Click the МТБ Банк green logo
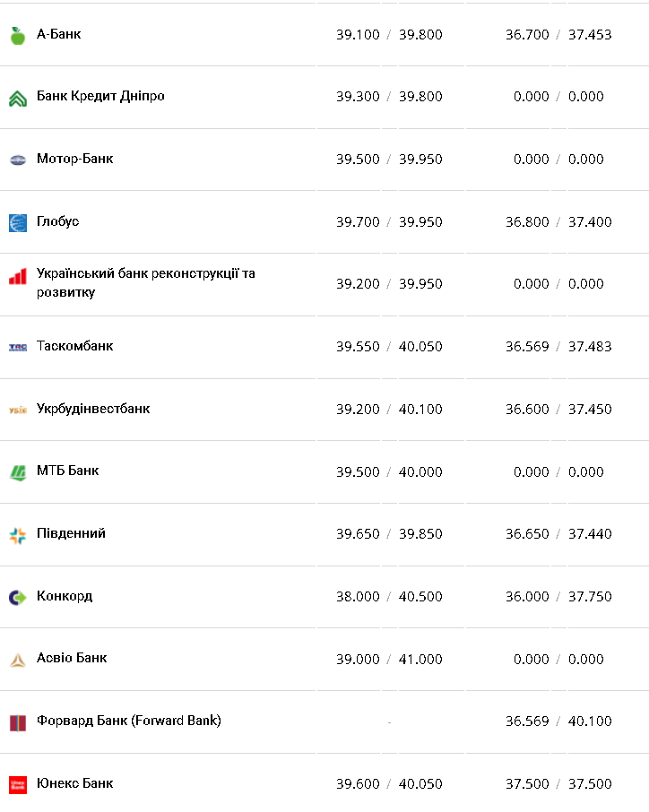This screenshot has width=649, height=812. 18,472
